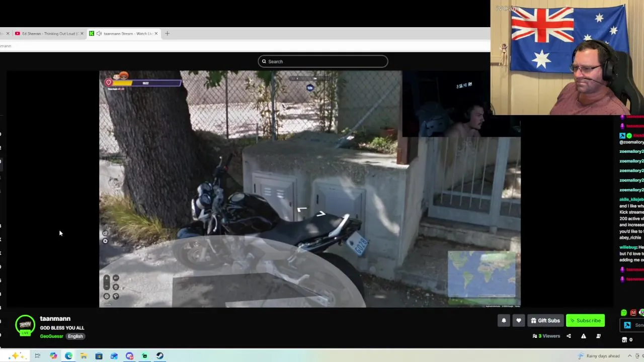The width and height of the screenshot is (644, 362).
Task: Open Microsoft Edge from the taskbar
Action: click(68, 356)
